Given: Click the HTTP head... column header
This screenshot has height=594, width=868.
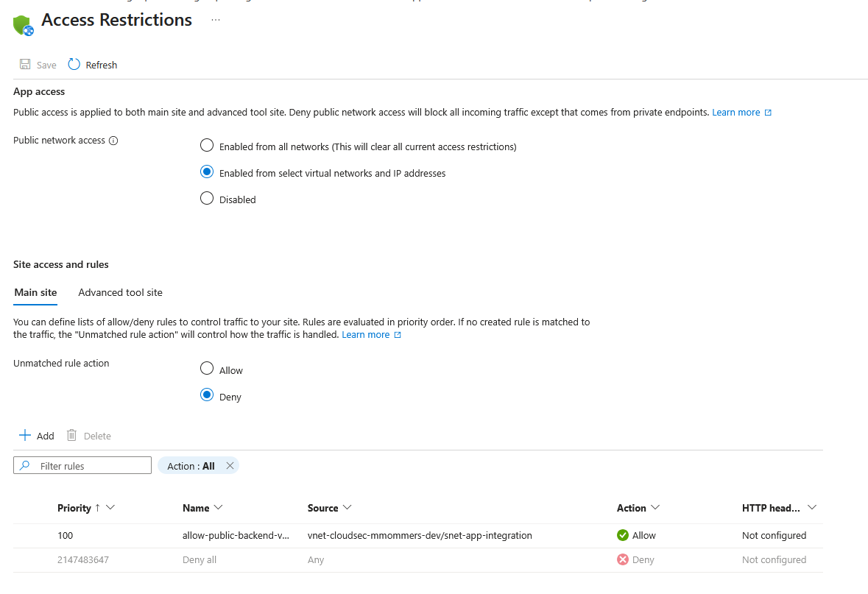Looking at the screenshot, I should 771,508.
